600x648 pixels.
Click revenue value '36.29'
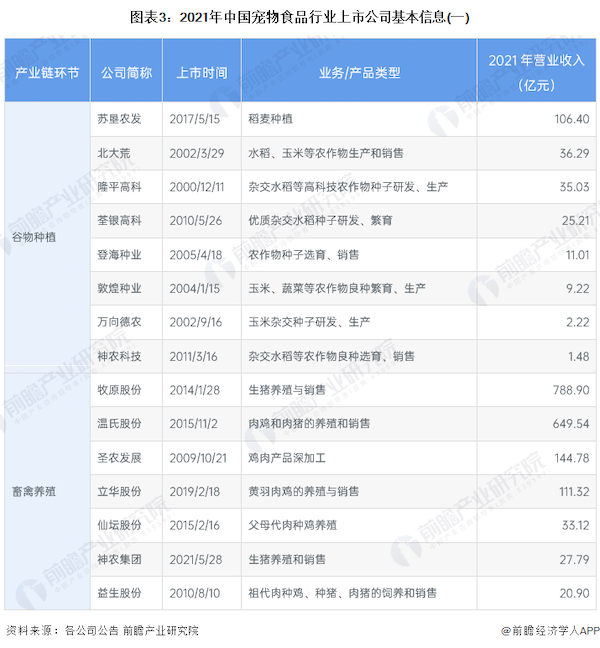[x=574, y=153]
